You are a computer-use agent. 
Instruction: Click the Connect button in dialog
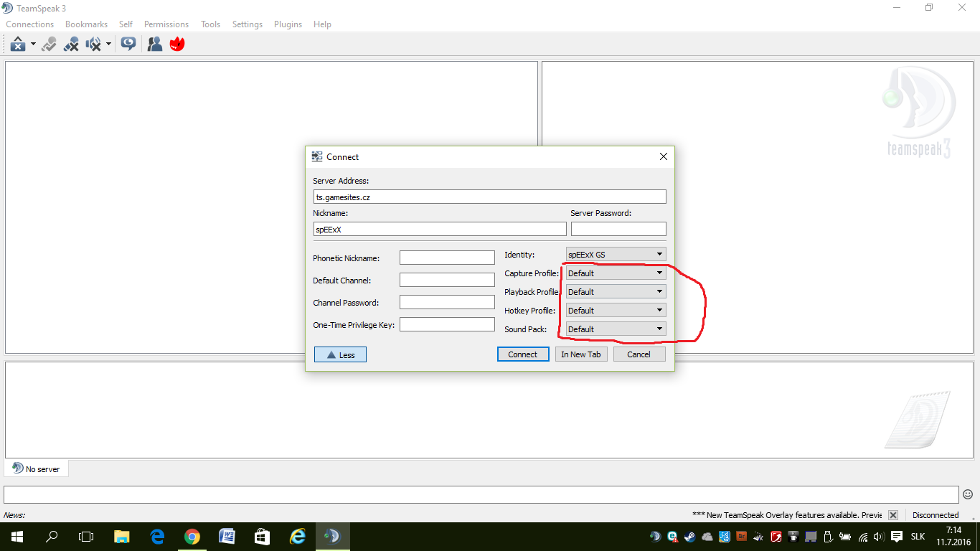pyautogui.click(x=523, y=354)
